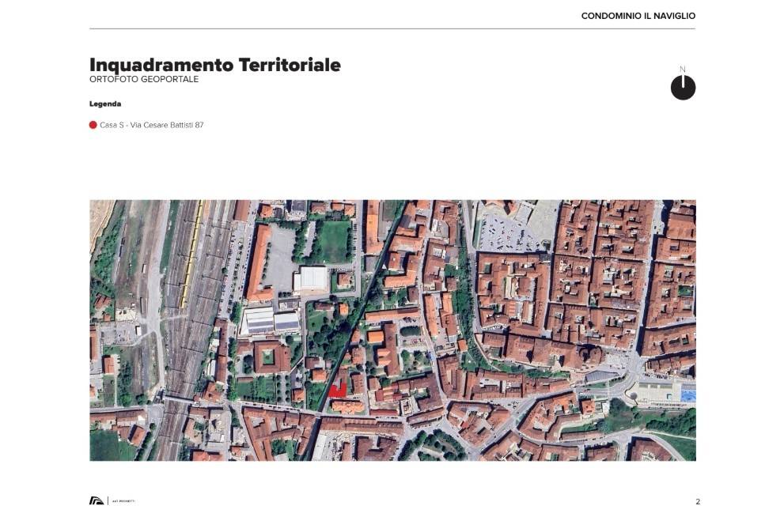Click the aerial orthophoto map image

(393, 330)
